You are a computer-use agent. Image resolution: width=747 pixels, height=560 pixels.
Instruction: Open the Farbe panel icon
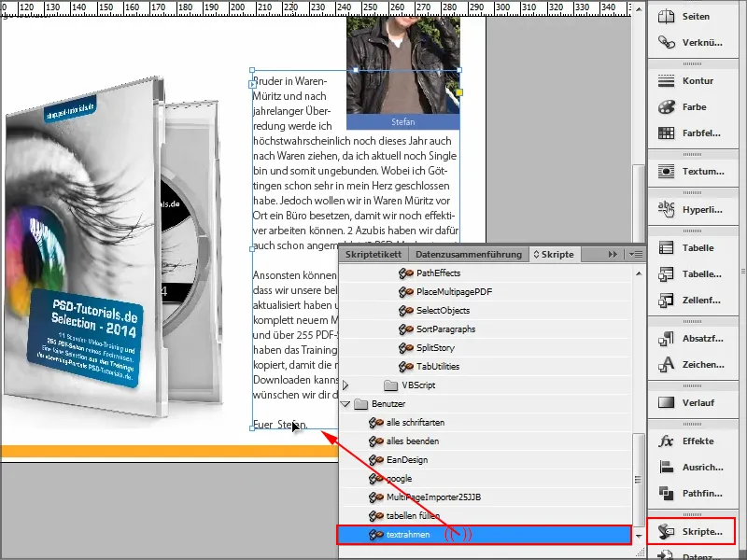[666, 107]
